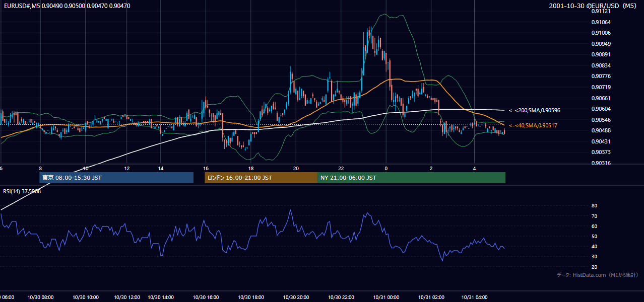Click the 10/30 12:00 time label
The width and height of the screenshot is (644, 302).
tap(127, 297)
